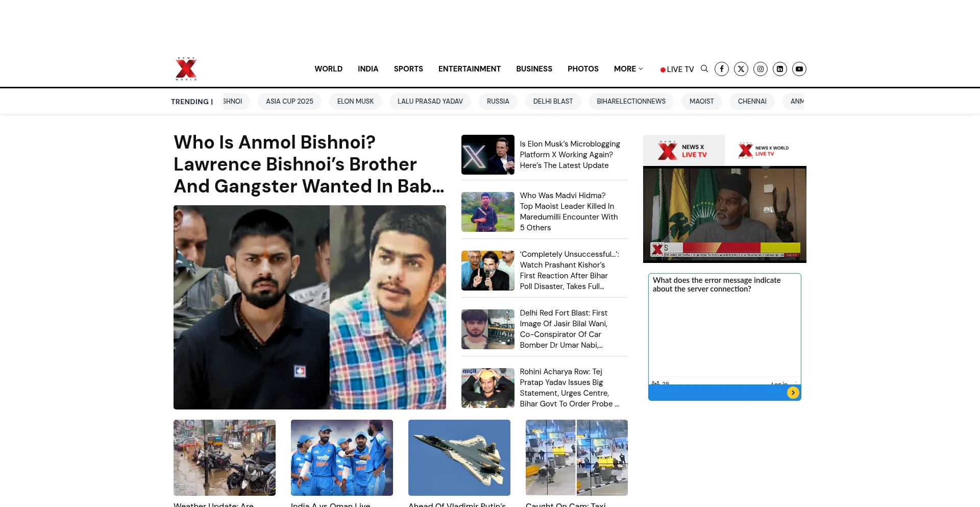Open the search magnifier icon

tap(704, 69)
